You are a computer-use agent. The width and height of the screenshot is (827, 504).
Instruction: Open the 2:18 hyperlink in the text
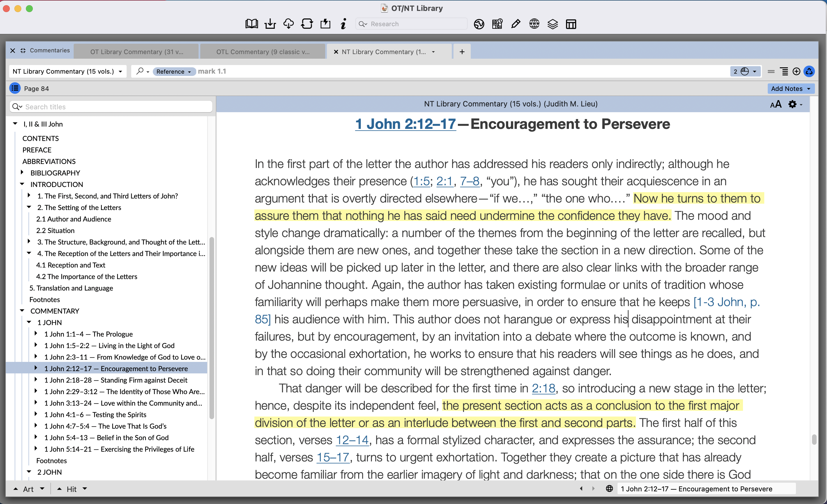pyautogui.click(x=543, y=388)
